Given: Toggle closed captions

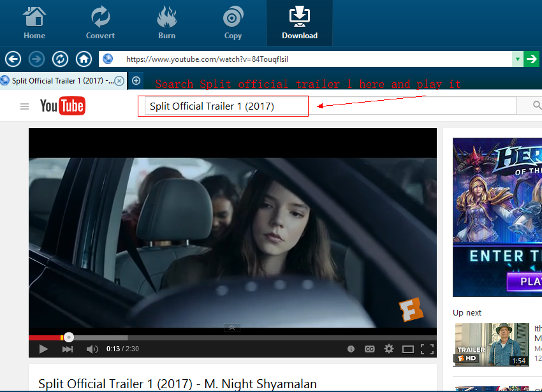Looking at the screenshot, I should click(369, 349).
